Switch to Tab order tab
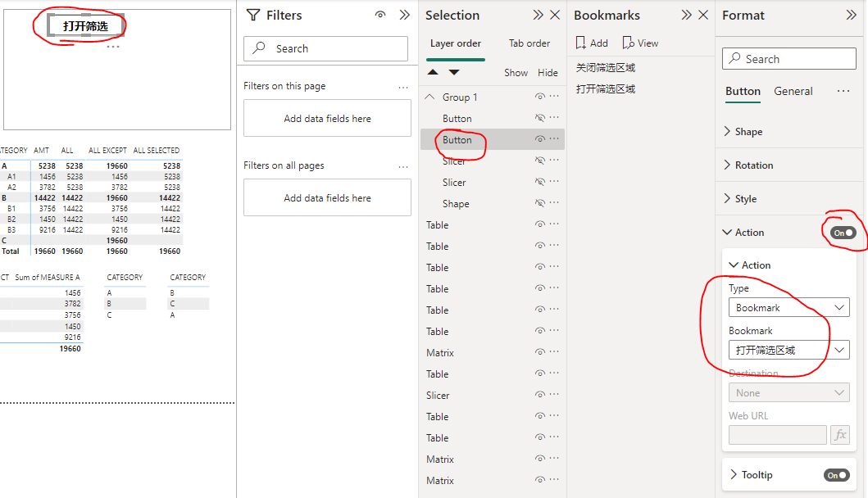 coord(529,43)
